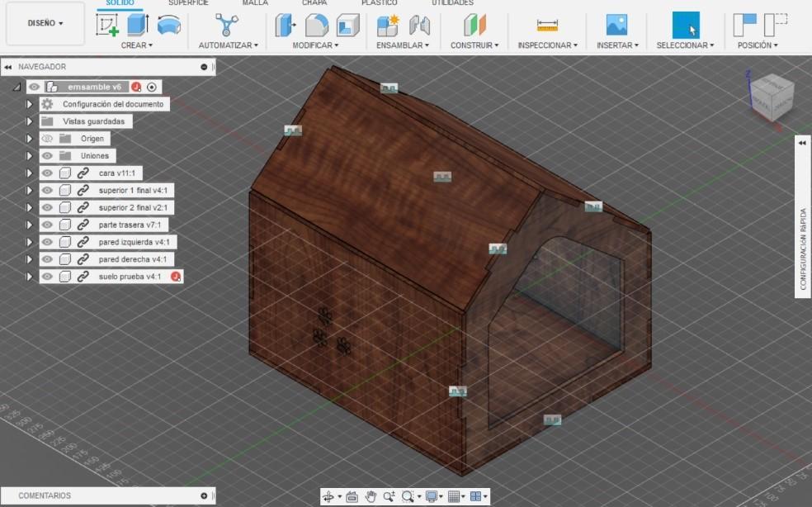Hide the Uniones folder
This screenshot has height=507, width=812.
(x=47, y=155)
